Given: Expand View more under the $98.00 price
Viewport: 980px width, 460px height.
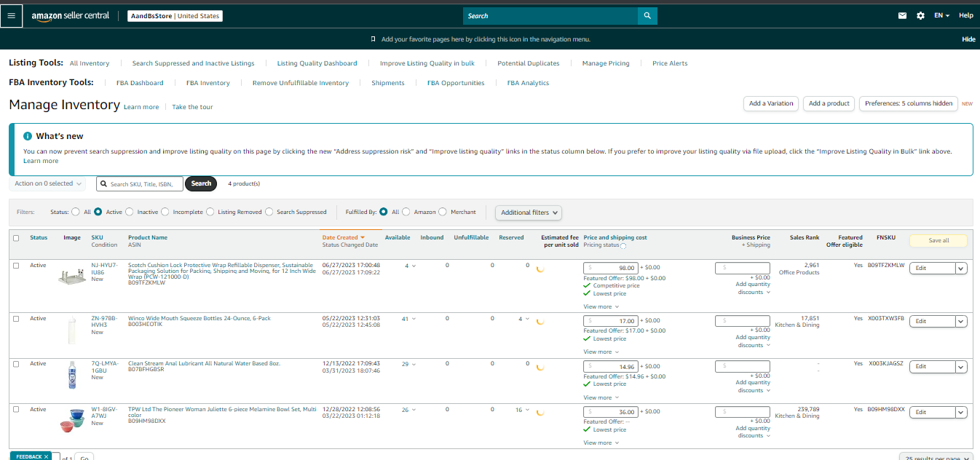Looking at the screenshot, I should click(x=601, y=306).
